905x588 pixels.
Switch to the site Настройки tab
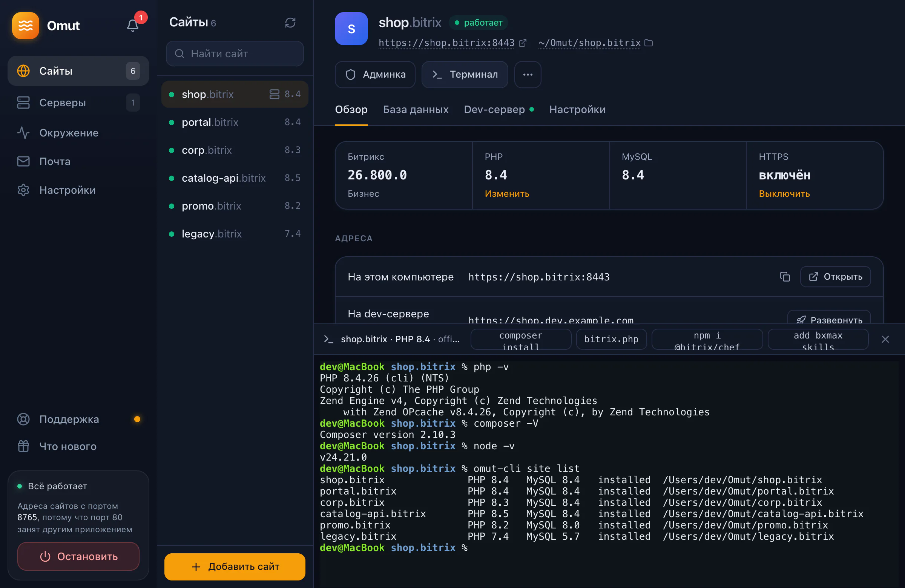(x=577, y=109)
